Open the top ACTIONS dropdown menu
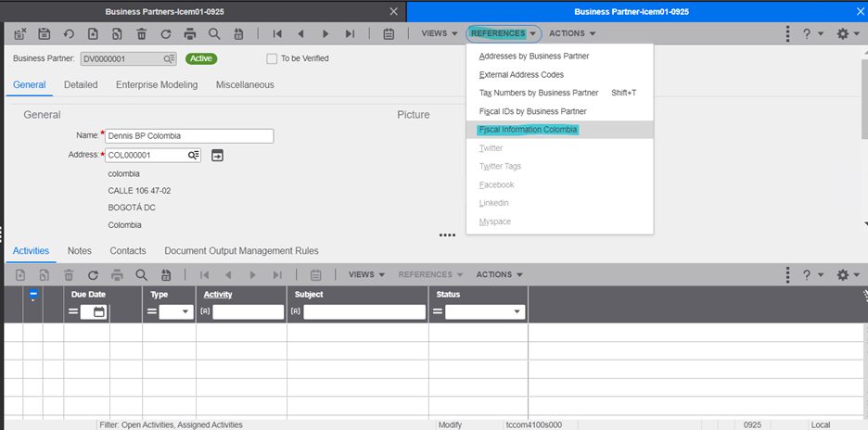 (x=572, y=33)
